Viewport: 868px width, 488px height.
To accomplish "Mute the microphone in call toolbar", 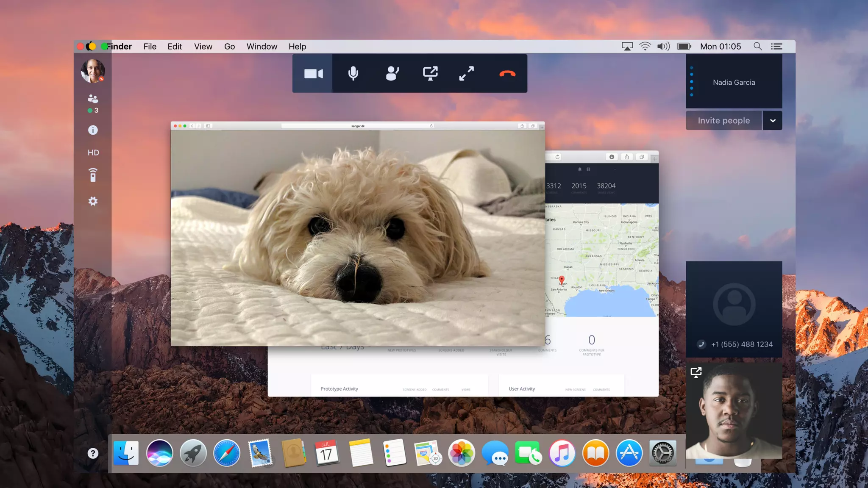I will [x=353, y=74].
